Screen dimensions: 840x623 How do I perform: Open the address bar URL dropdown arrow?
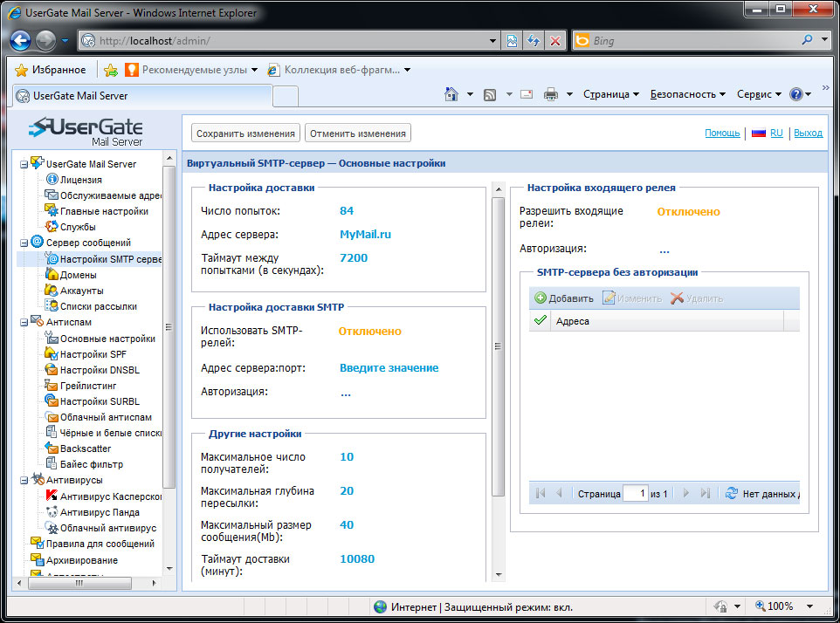tap(492, 40)
